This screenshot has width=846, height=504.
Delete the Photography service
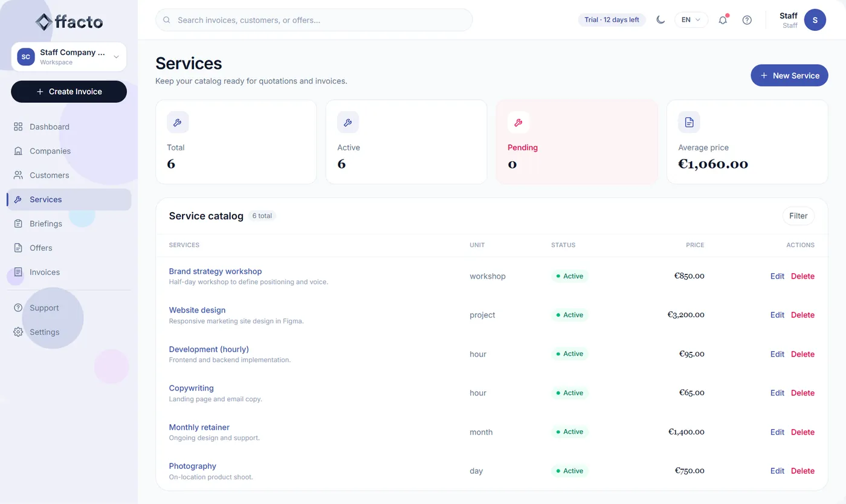(802, 471)
